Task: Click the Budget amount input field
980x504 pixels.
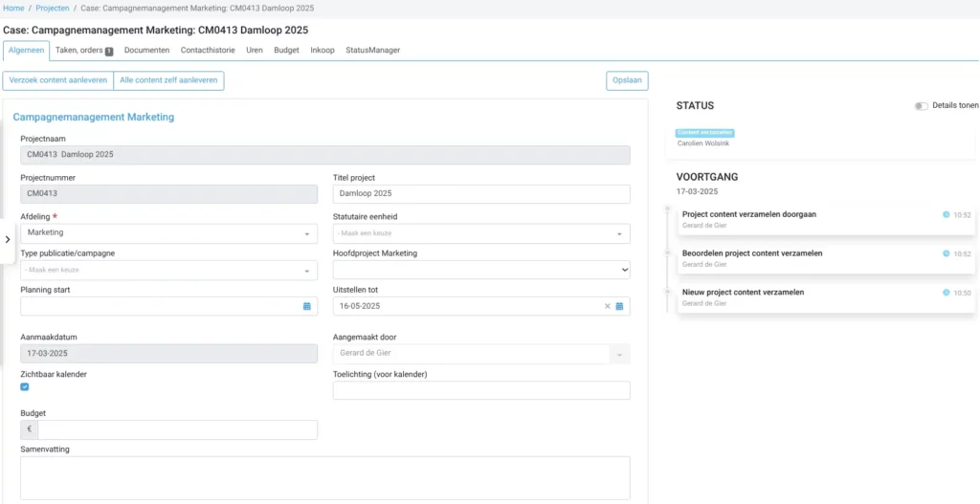Action: point(177,429)
